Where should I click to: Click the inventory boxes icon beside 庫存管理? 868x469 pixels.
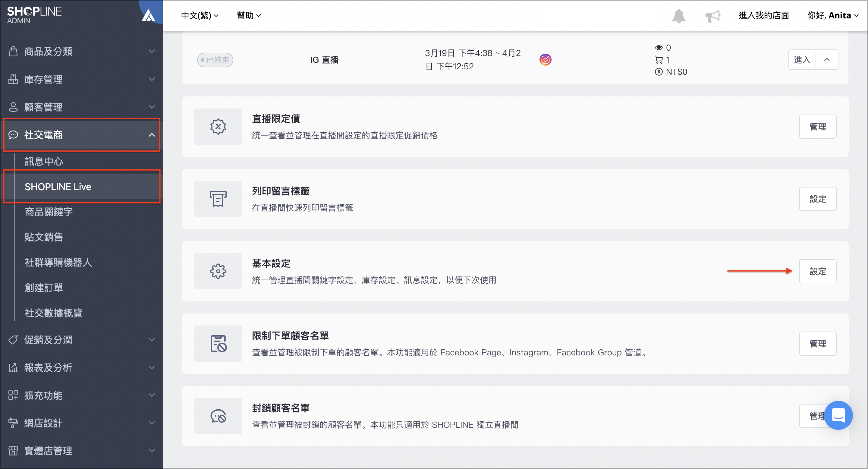(13, 79)
